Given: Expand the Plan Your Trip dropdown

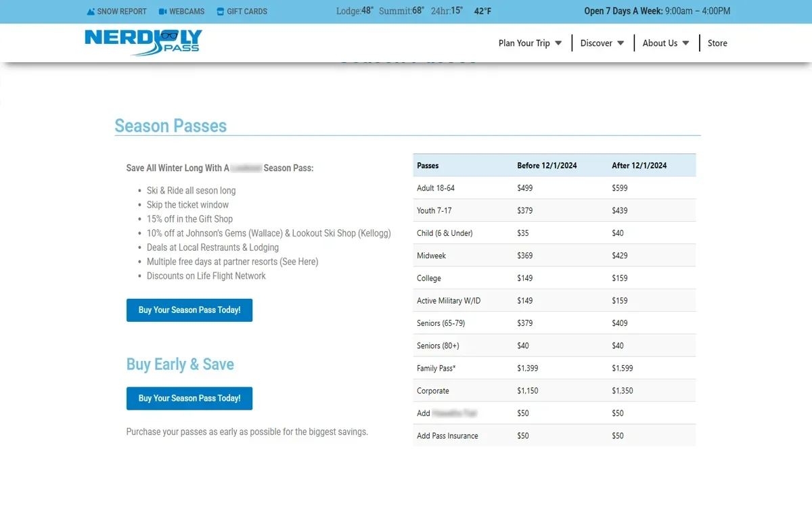Looking at the screenshot, I should [530, 43].
